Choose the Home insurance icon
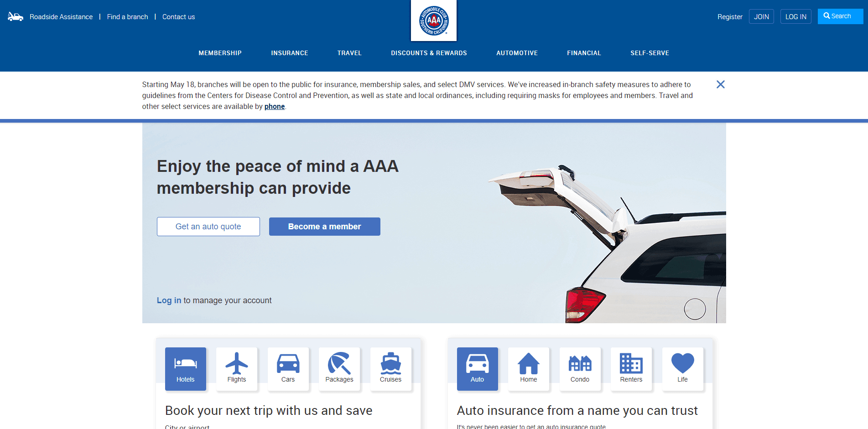 [x=529, y=369]
